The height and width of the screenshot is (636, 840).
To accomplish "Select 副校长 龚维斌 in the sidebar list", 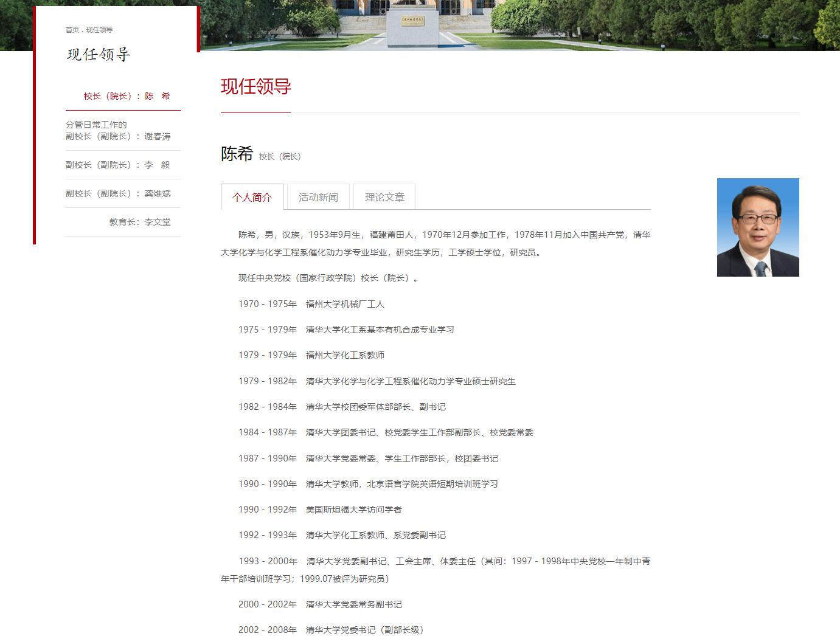I will point(118,193).
